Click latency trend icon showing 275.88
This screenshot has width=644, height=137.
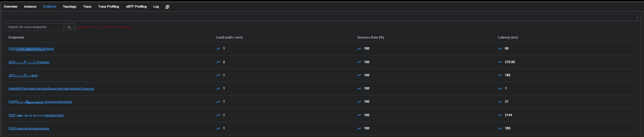click(x=500, y=62)
